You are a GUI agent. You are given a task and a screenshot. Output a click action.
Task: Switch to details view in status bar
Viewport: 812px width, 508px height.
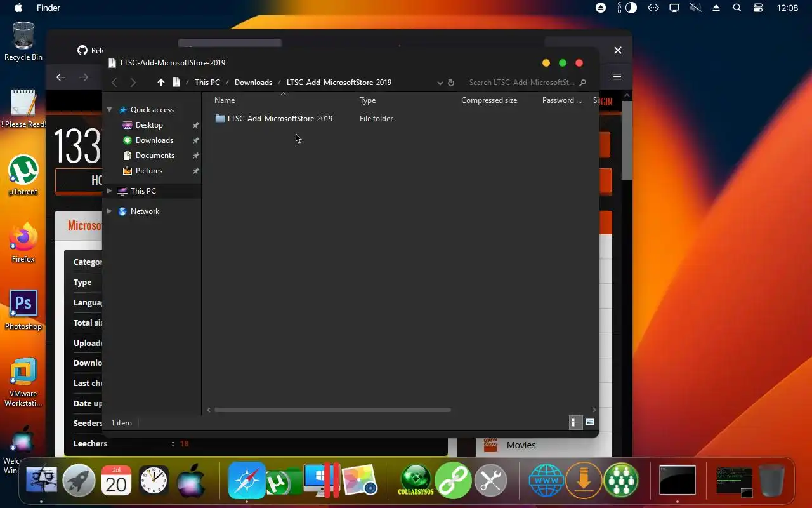[575, 422]
